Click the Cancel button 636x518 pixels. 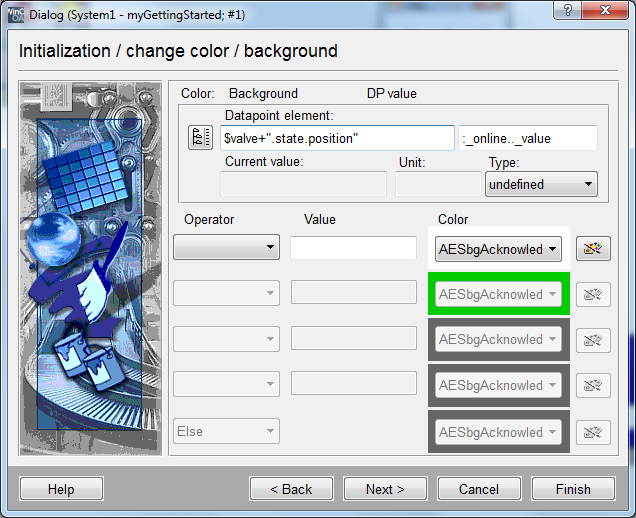click(478, 489)
